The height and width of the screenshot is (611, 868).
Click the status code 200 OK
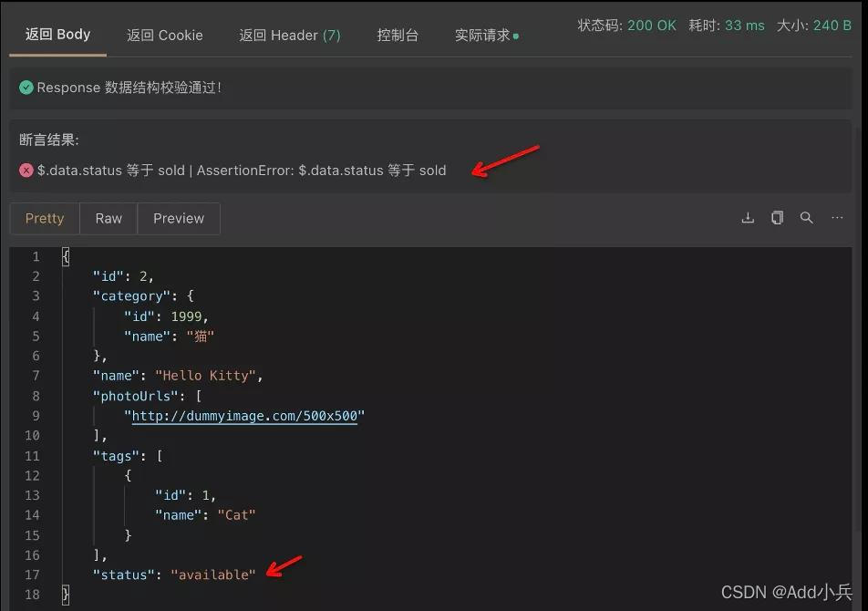coord(652,26)
